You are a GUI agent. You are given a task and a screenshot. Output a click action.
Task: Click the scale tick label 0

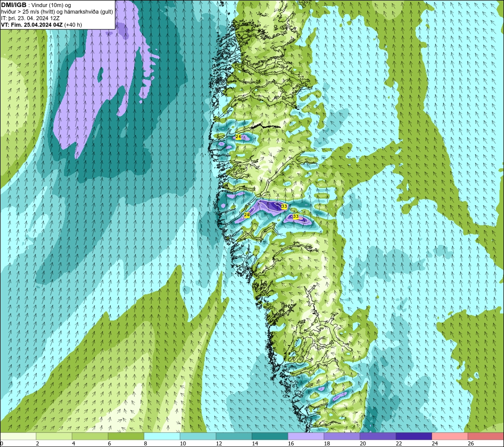pyautogui.click(x=2, y=443)
